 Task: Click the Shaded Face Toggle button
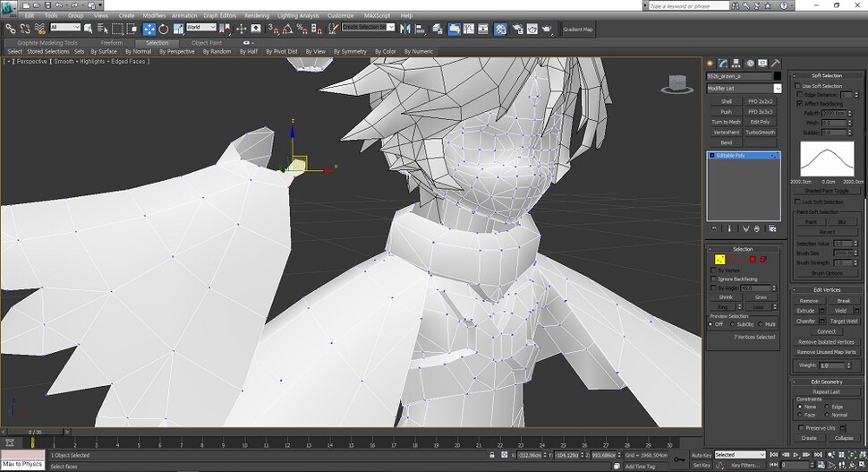[x=827, y=191]
